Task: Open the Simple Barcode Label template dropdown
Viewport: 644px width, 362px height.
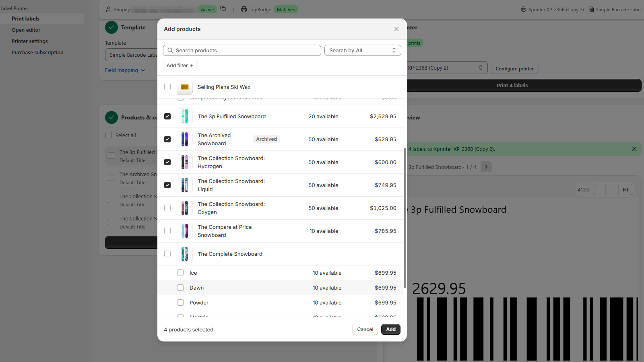Action: point(132,55)
